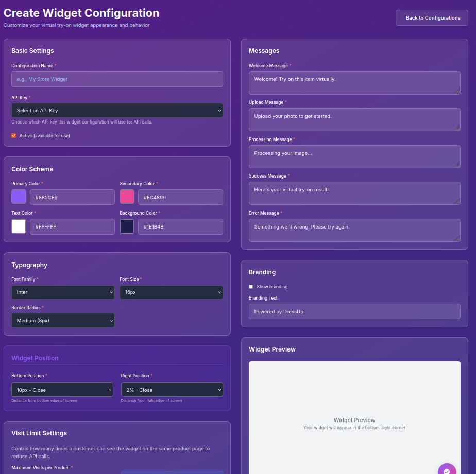Enable the Show branding option
The height and width of the screenshot is (474, 476).
(x=251, y=286)
